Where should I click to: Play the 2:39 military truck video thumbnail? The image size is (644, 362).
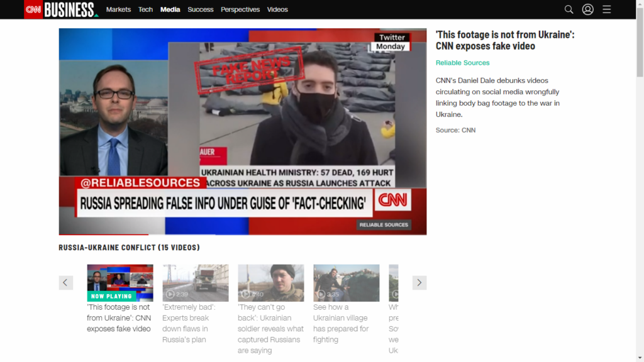coord(196,283)
